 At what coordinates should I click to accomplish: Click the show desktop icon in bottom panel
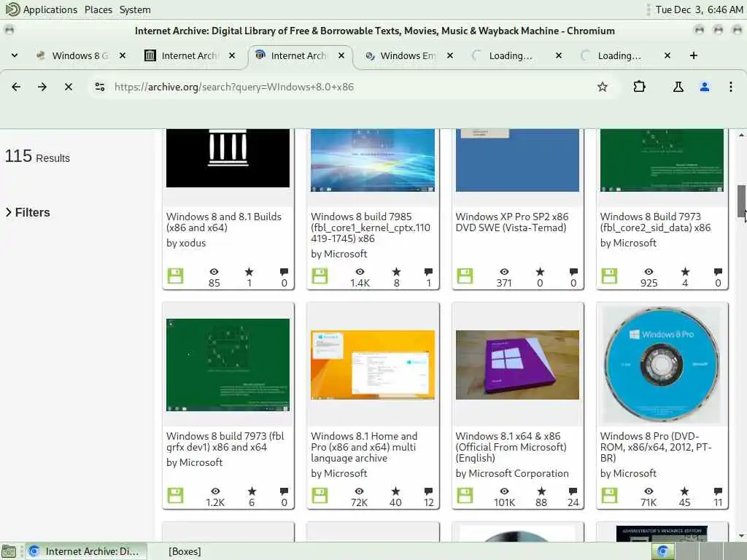pos(9,551)
